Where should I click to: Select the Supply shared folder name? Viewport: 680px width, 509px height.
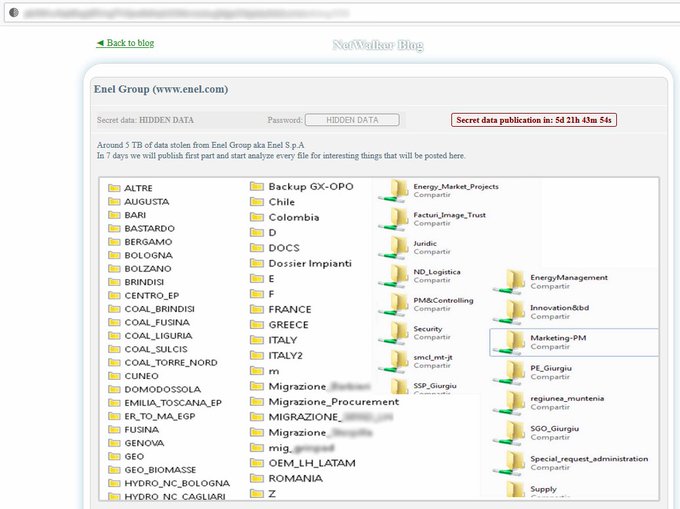click(543, 489)
